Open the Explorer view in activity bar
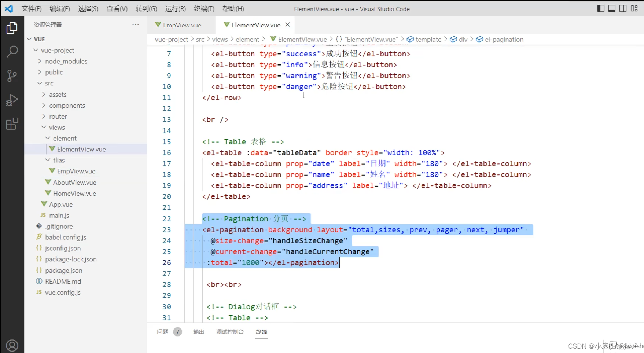644x353 pixels. click(x=12, y=28)
